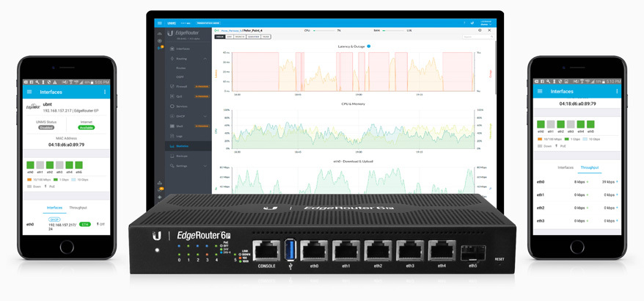This screenshot has width=644, height=301.
Task: Tap eth0 port square on right phone
Action: click(541, 124)
